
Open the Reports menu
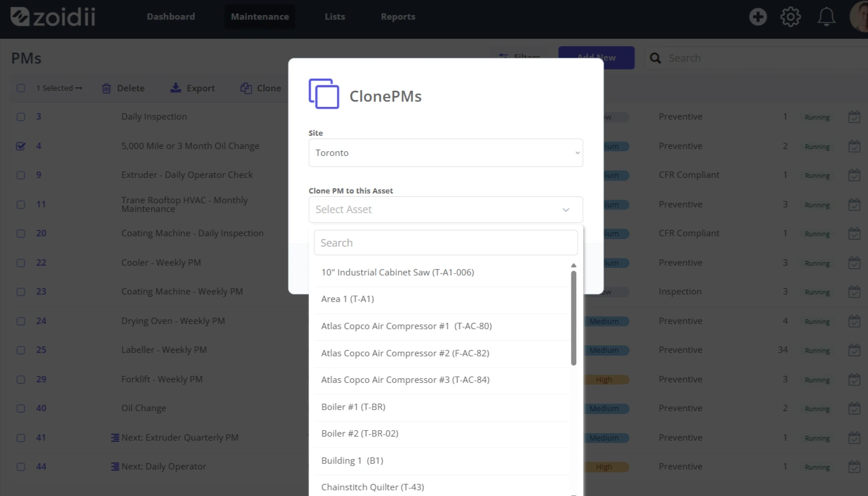coord(398,17)
